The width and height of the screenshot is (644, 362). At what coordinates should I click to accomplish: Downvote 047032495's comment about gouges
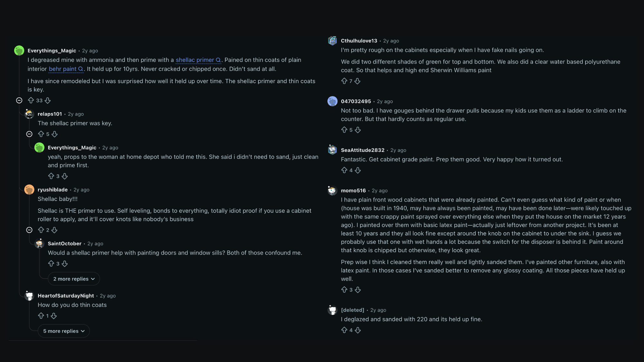click(358, 130)
